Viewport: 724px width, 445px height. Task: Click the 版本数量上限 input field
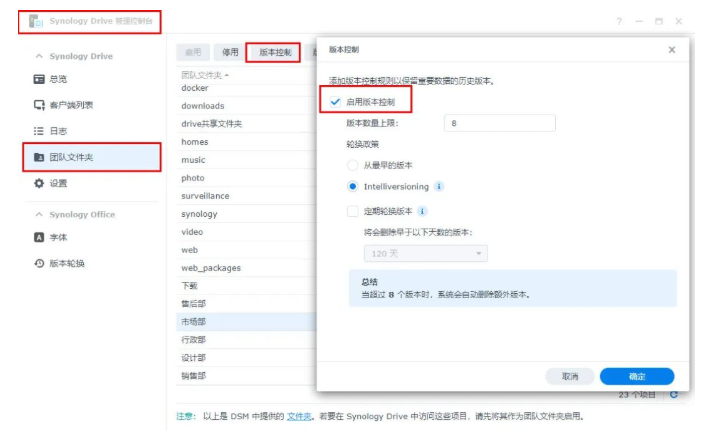click(500, 123)
